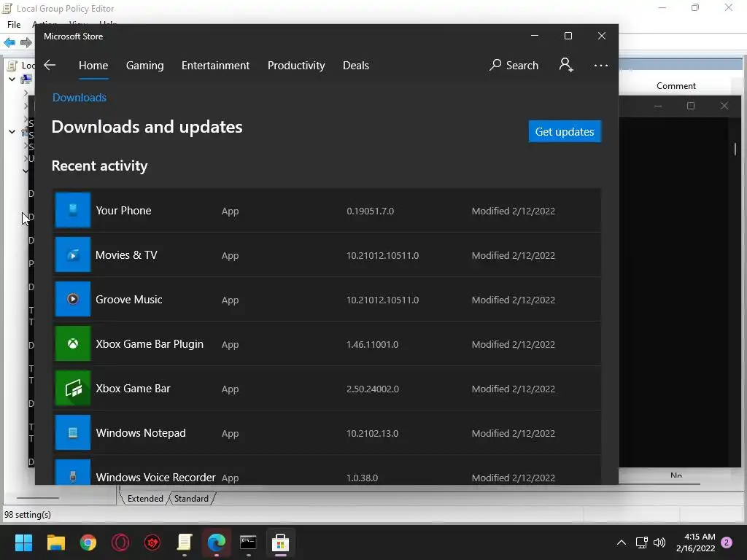The image size is (747, 560).
Task: Click the Microsoft Store taskbar icon
Action: [x=281, y=542]
